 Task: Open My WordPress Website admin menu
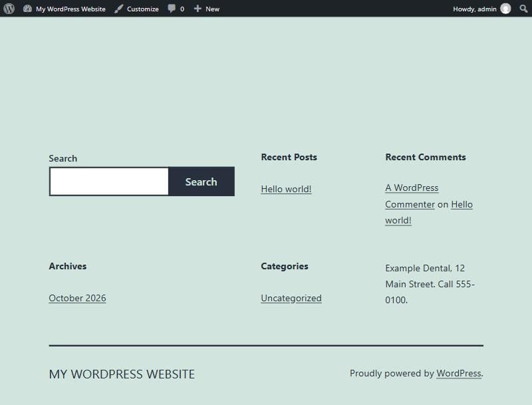pos(64,9)
